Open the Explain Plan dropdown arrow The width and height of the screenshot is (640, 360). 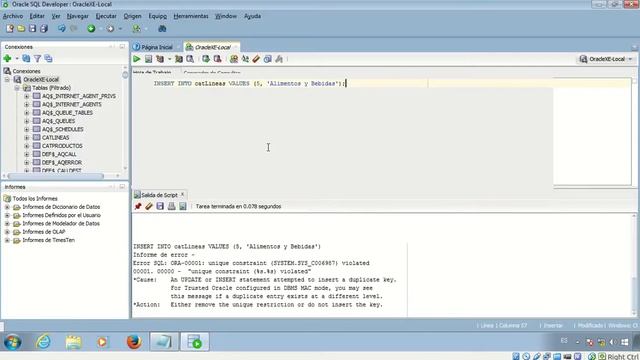click(x=169, y=59)
